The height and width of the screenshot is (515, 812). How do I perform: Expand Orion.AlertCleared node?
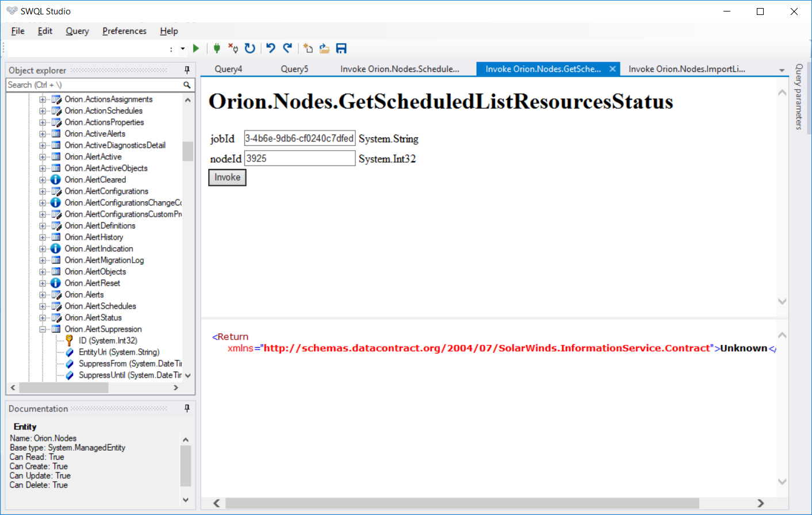43,180
